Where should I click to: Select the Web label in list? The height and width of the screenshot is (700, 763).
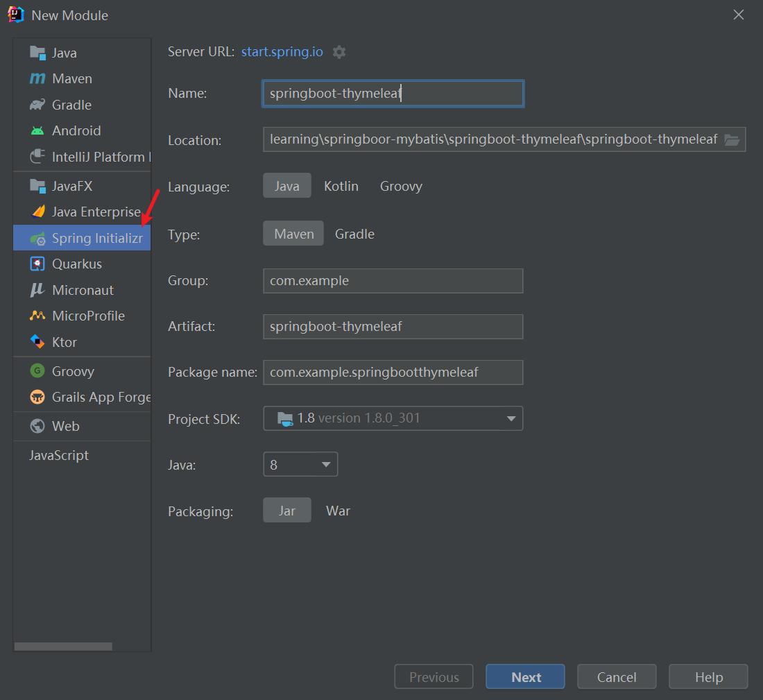[66, 426]
